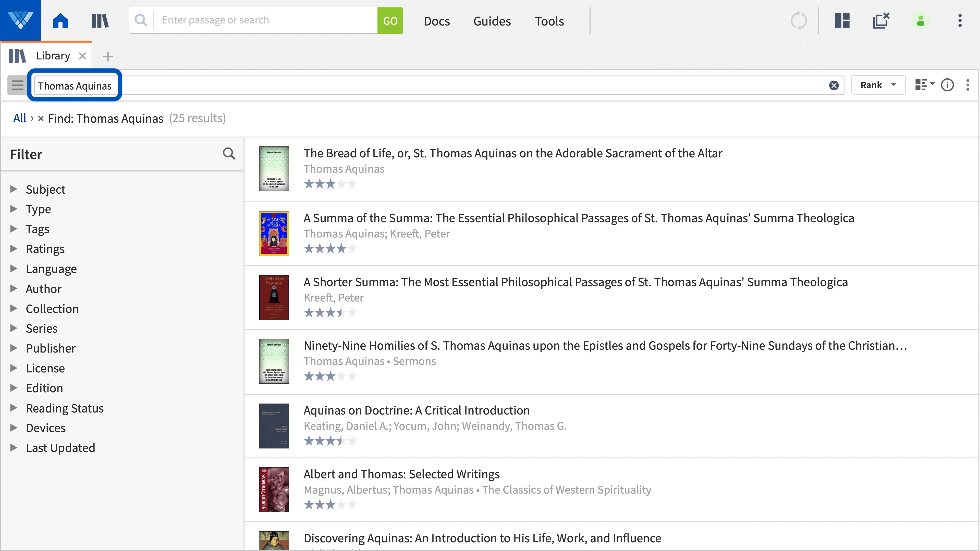Rate A Summa of the Summa stars
The width and height of the screenshot is (980, 551).
tap(330, 249)
